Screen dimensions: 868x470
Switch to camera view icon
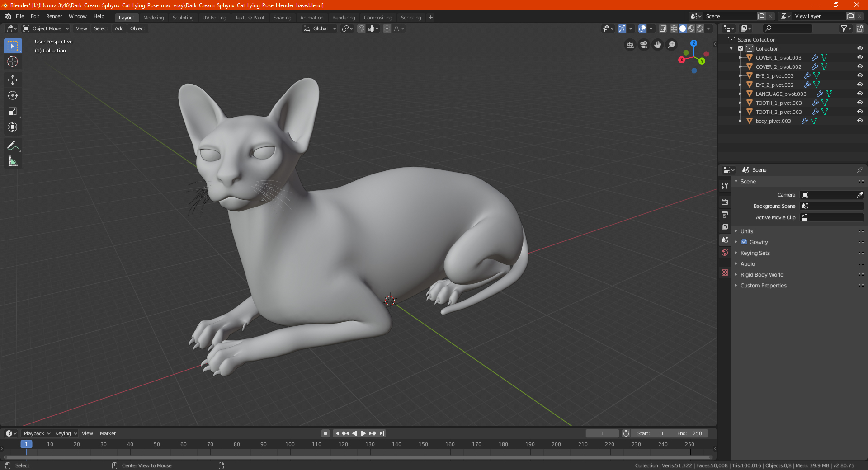pyautogui.click(x=644, y=45)
